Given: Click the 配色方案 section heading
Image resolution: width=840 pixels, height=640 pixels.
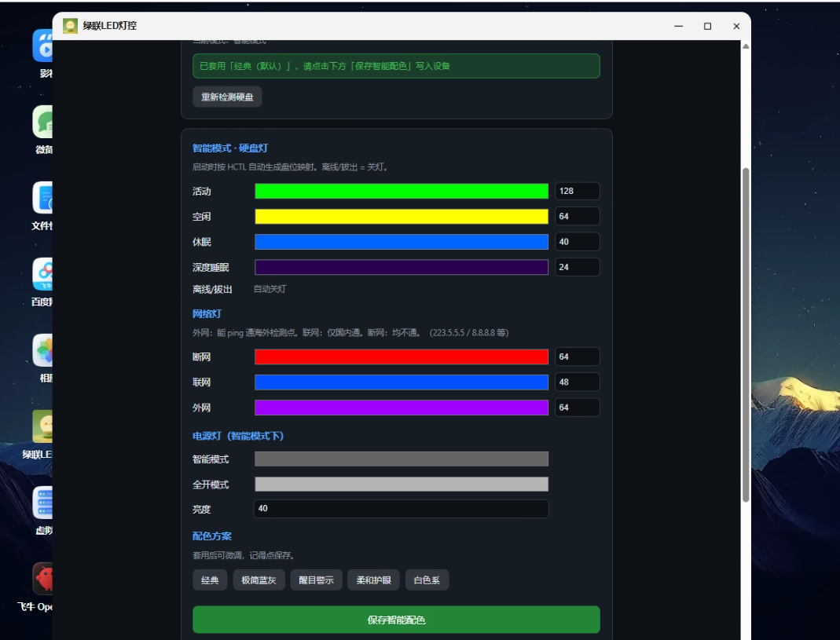Looking at the screenshot, I should [x=212, y=536].
